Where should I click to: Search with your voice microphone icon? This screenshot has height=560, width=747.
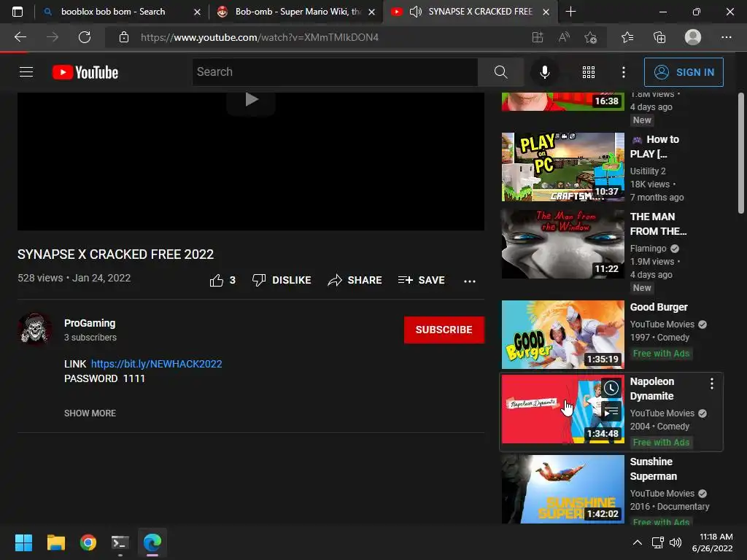pos(544,72)
